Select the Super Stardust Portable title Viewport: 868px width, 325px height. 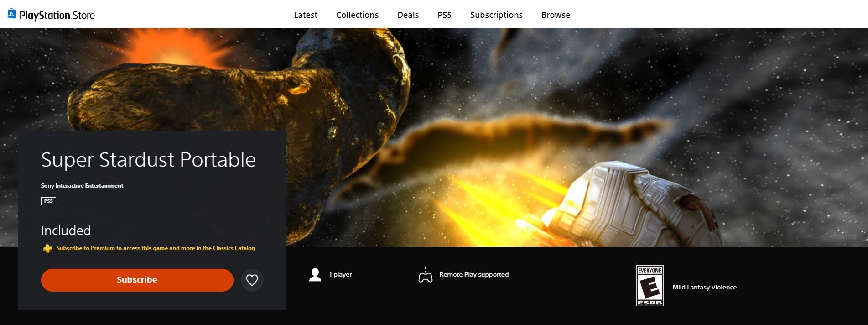pyautogui.click(x=148, y=160)
